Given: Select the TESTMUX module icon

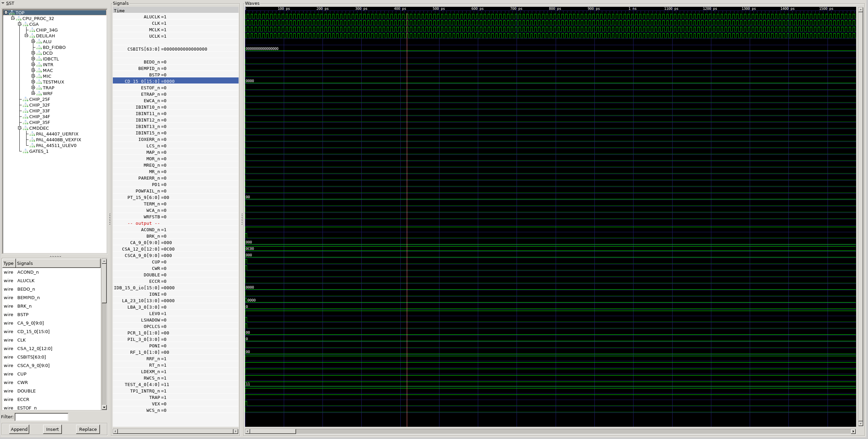Looking at the screenshot, I should (x=39, y=82).
